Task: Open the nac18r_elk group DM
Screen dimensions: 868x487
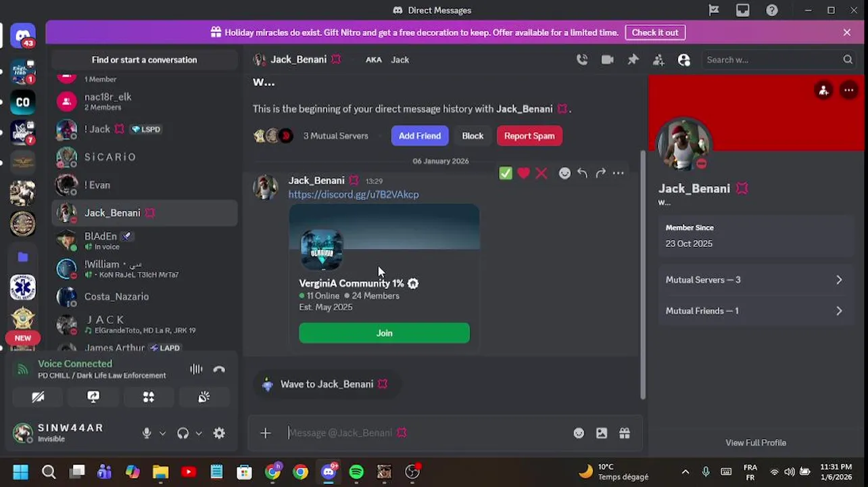Action: [144, 101]
